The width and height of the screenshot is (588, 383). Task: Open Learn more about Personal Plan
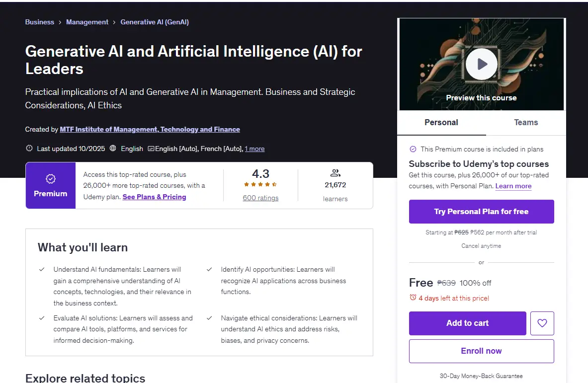click(513, 186)
